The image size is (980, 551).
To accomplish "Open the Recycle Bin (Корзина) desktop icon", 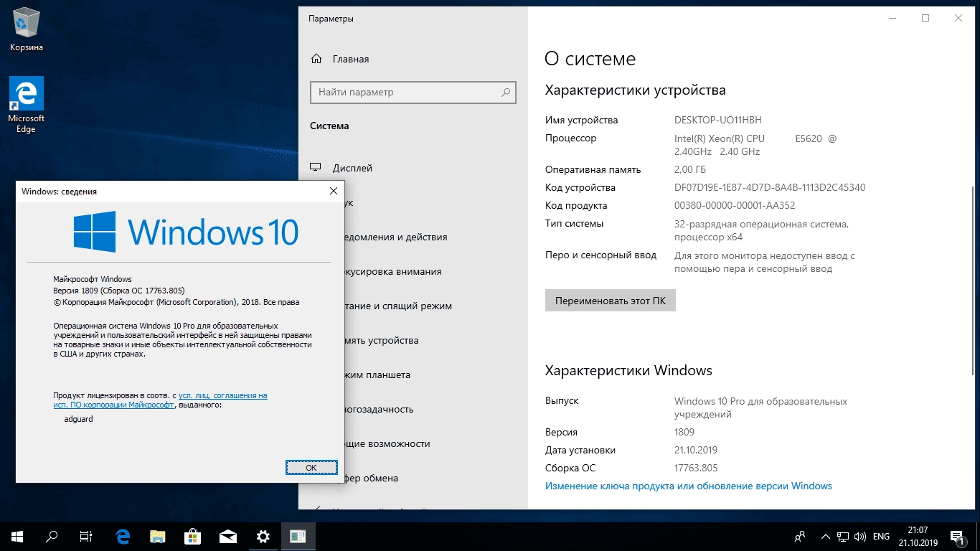I will point(27,29).
